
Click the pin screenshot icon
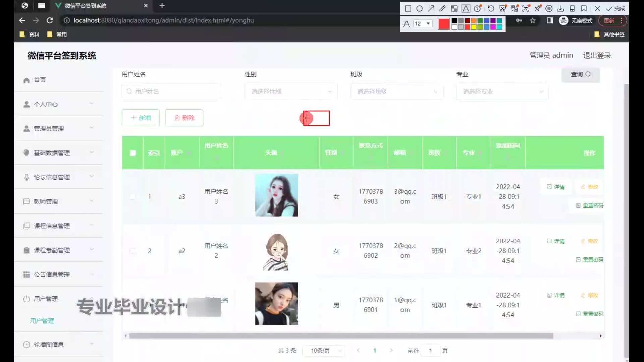coord(538,9)
